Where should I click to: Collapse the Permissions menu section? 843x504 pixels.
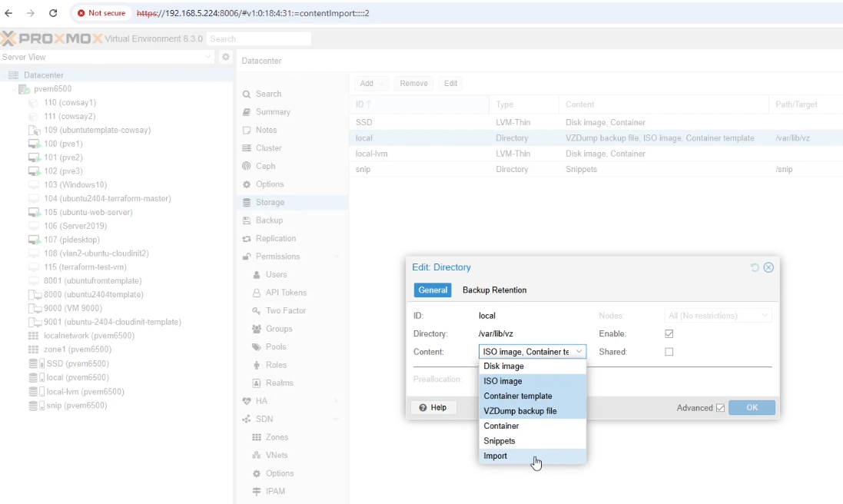coord(337,257)
